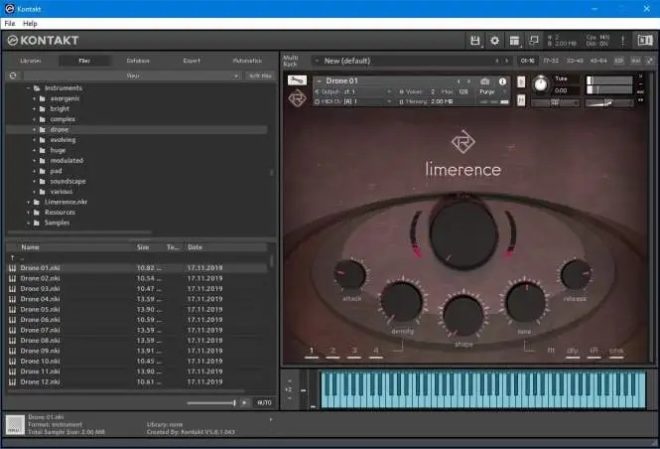The height and width of the screenshot is (449, 660).
Task: Show rack page 17-32
Action: [551, 61]
